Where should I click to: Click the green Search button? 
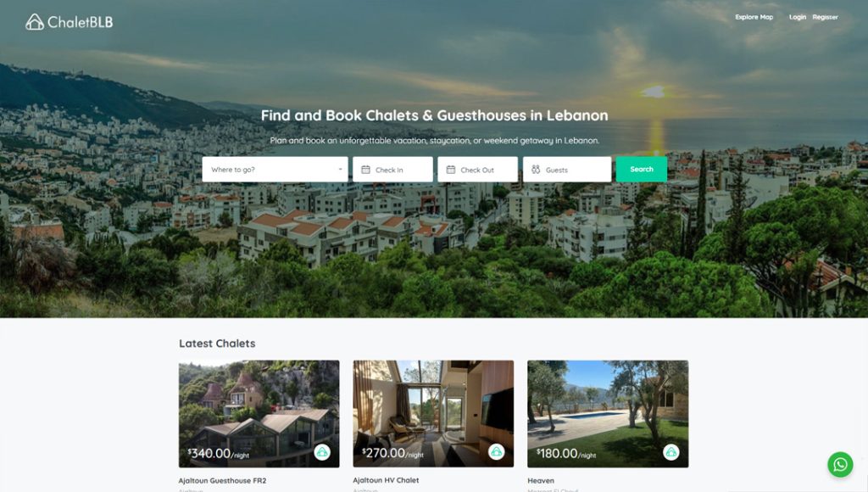coord(642,170)
